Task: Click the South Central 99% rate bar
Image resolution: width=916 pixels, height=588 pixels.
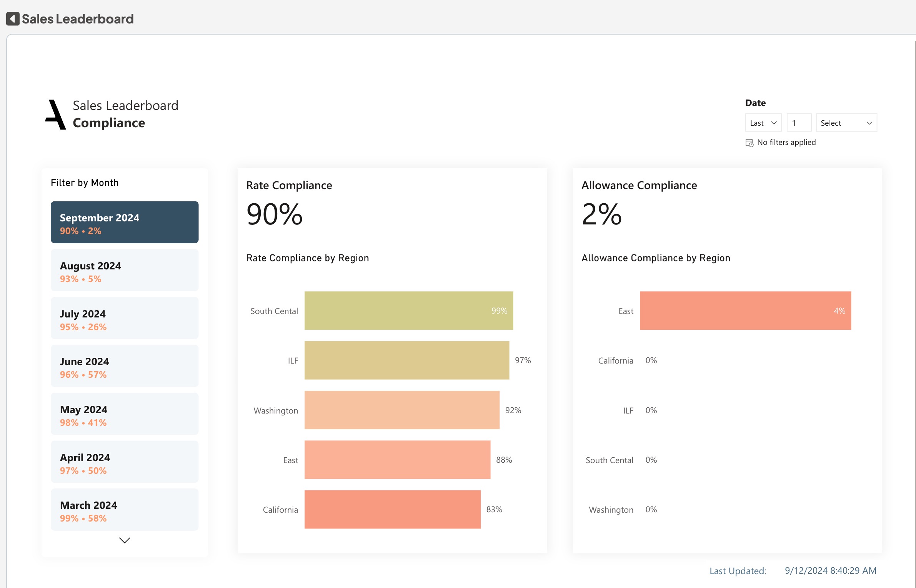Action: point(408,311)
